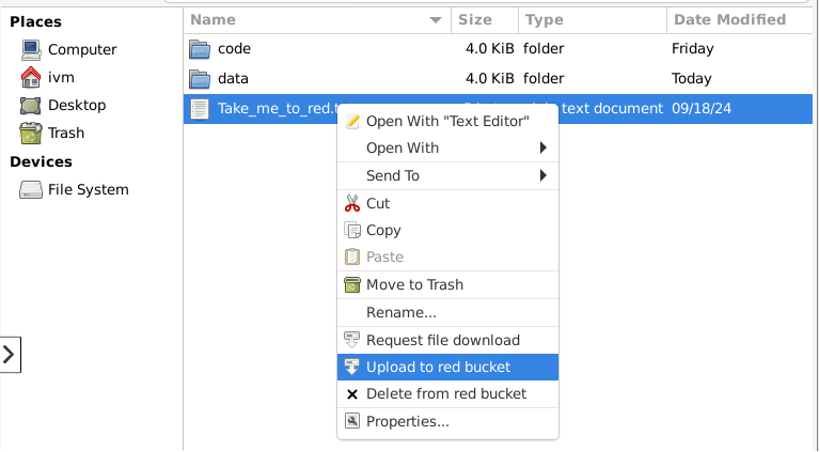Sort files by Date Modified column
The height and width of the screenshot is (452, 820).
[x=729, y=19]
